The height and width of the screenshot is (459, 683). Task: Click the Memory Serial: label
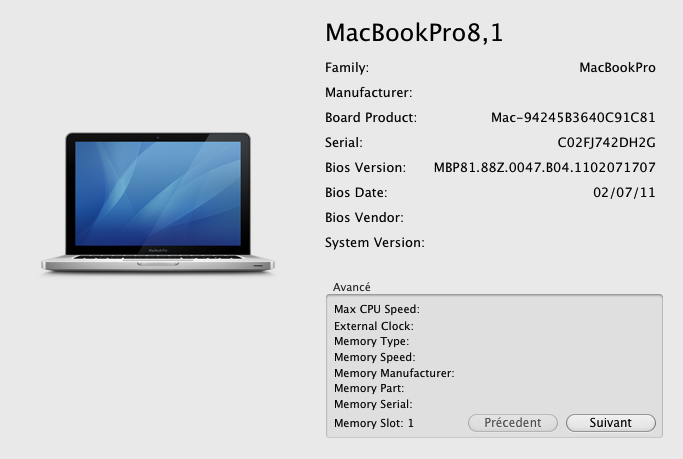click(x=373, y=404)
